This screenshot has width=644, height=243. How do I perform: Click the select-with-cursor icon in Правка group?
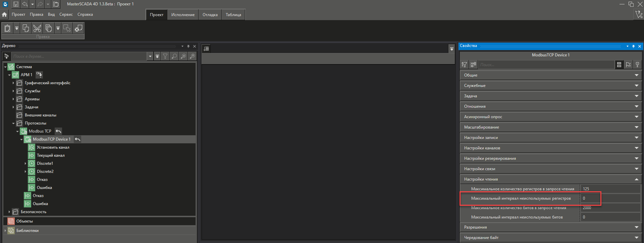click(x=67, y=28)
